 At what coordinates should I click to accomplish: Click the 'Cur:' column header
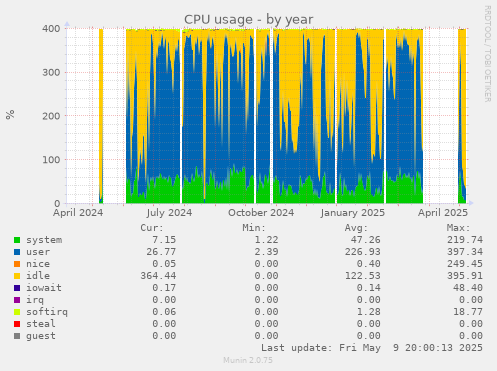coord(152,228)
